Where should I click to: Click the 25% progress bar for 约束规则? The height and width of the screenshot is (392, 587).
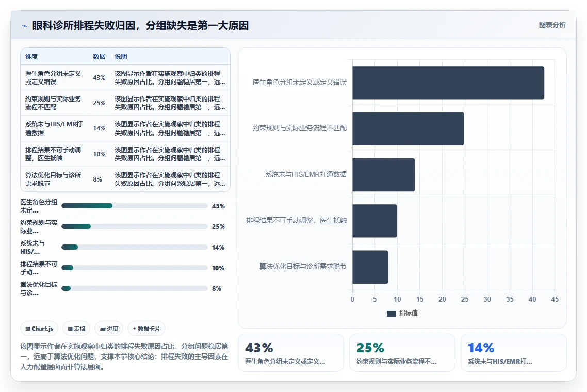click(x=135, y=226)
